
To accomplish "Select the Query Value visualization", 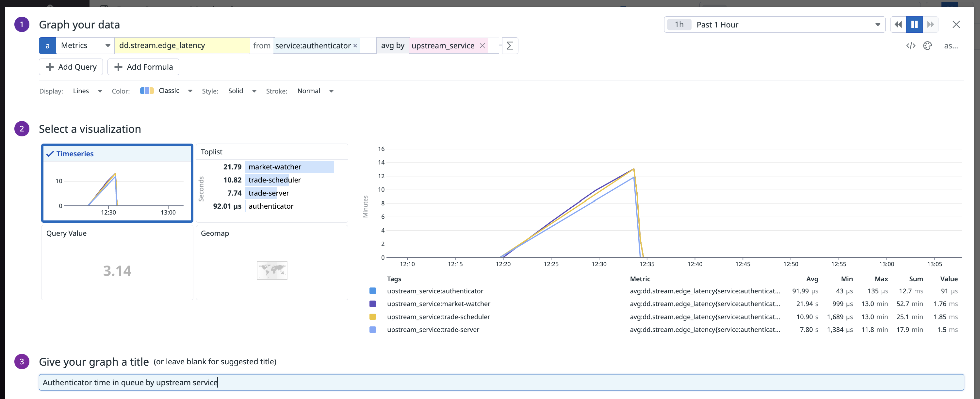I will coord(117,263).
